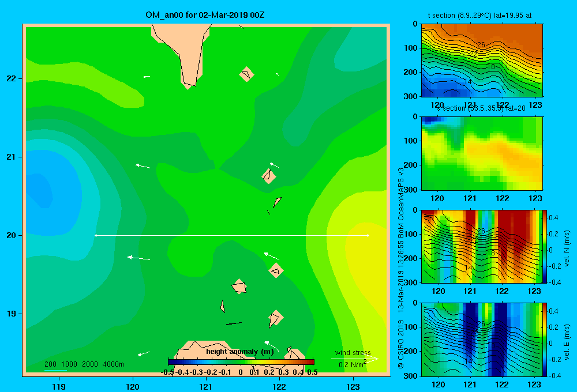This screenshot has width=577, height=392.
Task: Click the wind stress reference arrow
Action: click(x=354, y=359)
